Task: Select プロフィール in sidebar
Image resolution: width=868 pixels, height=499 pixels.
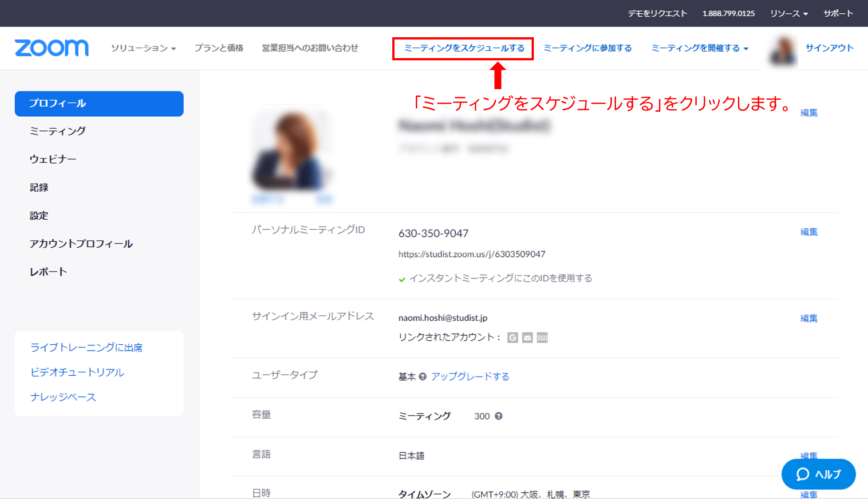Action: click(99, 104)
